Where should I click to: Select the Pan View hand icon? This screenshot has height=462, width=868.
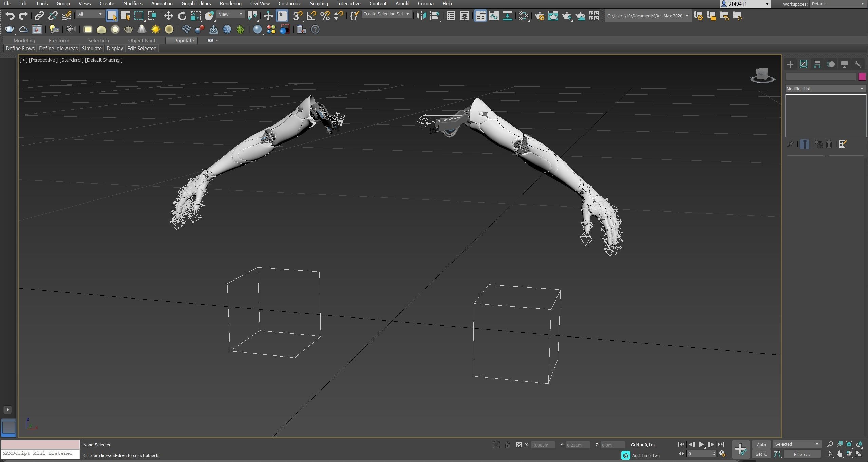pyautogui.click(x=839, y=454)
